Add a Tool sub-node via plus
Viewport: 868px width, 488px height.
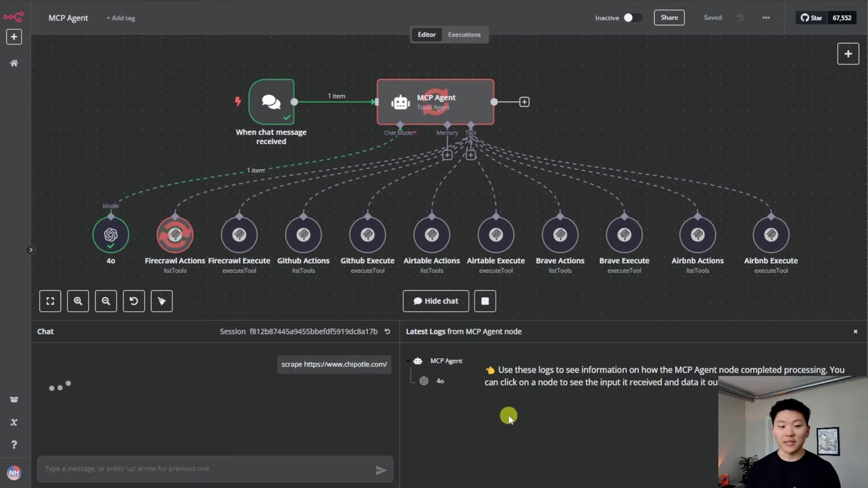click(x=471, y=155)
